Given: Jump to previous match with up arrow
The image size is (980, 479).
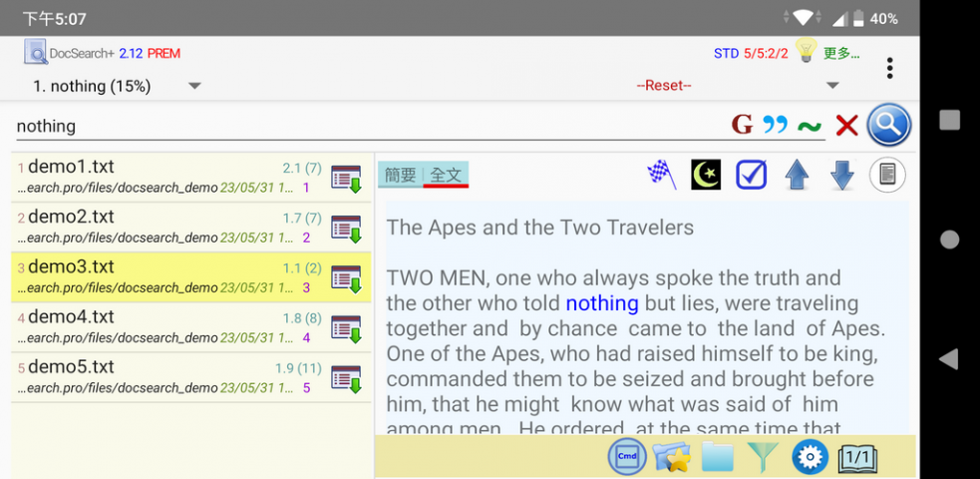Looking at the screenshot, I should pos(797,175).
